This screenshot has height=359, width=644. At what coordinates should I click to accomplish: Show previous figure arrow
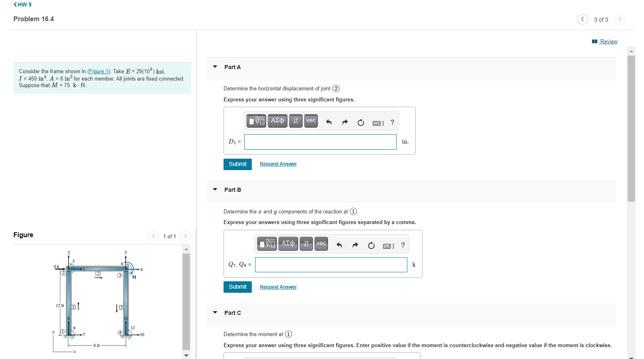click(x=154, y=236)
